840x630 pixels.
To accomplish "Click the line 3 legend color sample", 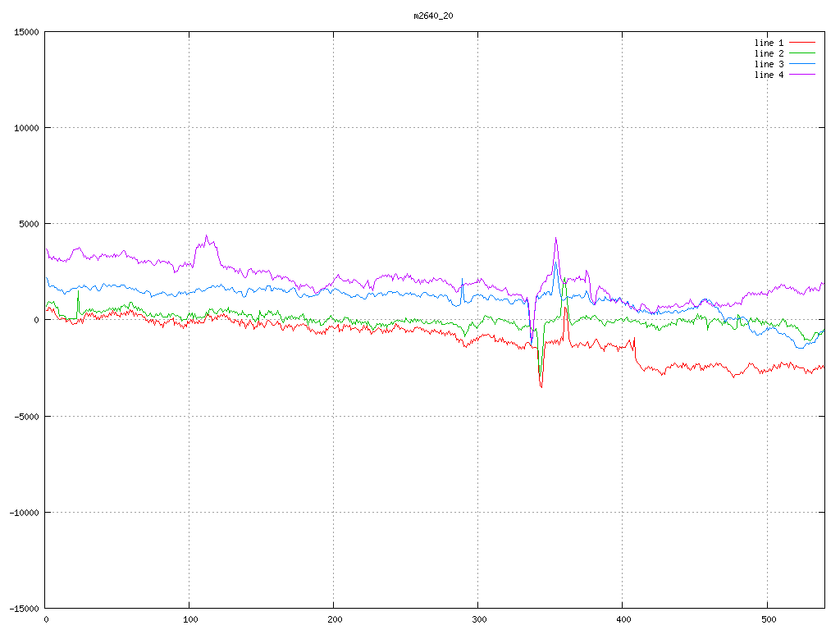I will [x=803, y=64].
